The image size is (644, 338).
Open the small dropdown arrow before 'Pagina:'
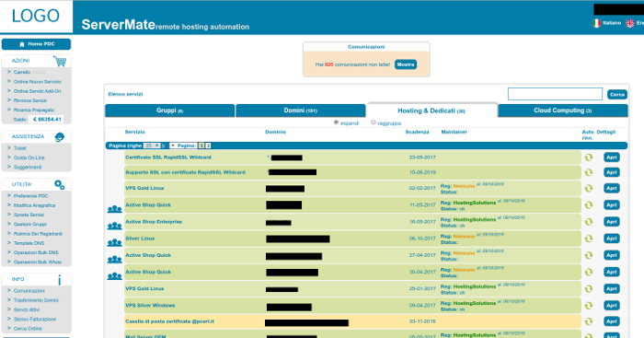tap(173, 146)
